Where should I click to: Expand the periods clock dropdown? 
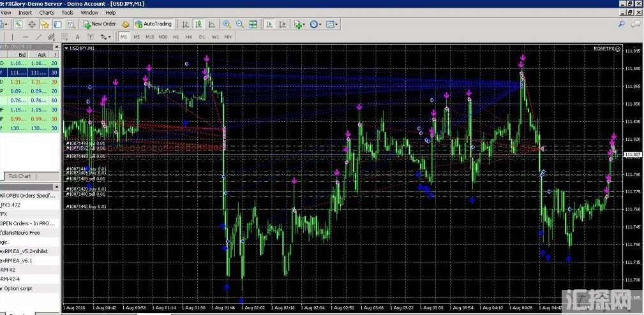(316, 24)
